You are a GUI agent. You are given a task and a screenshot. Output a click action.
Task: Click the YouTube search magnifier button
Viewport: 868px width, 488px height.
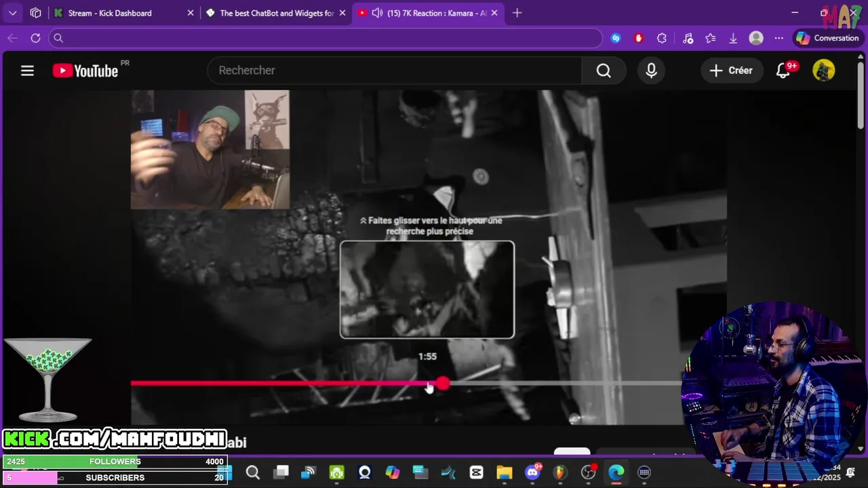click(x=604, y=70)
